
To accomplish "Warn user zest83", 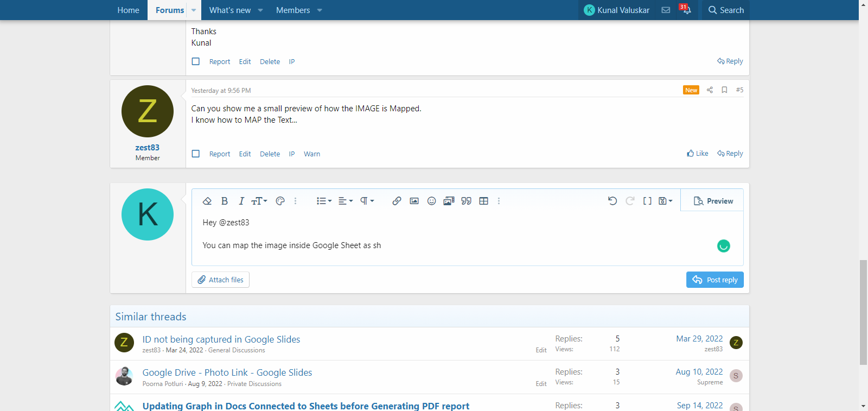I will pyautogui.click(x=312, y=154).
